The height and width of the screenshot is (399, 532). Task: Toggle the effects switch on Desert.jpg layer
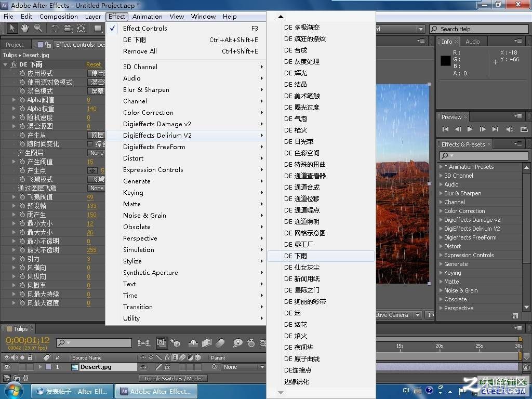pos(167,367)
